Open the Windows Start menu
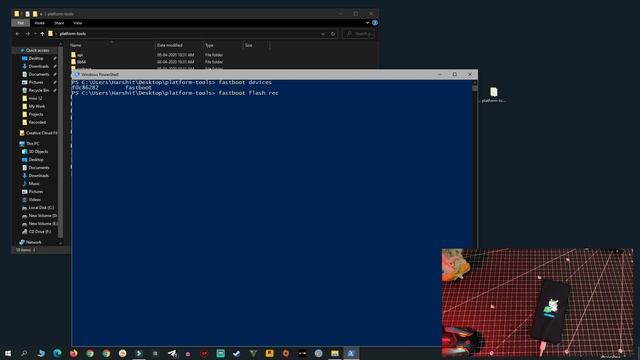Image resolution: width=640 pixels, height=360 pixels. 8,353
